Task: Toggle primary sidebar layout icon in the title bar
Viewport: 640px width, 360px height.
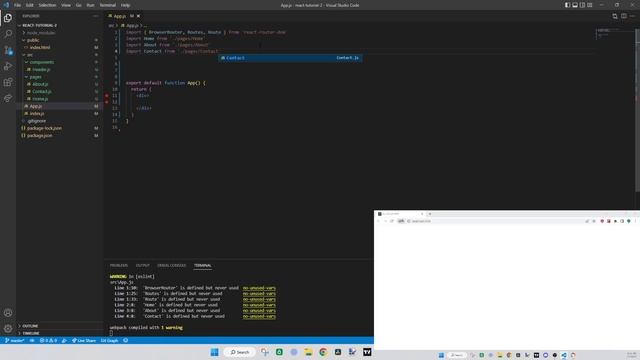Action: [x=567, y=5]
